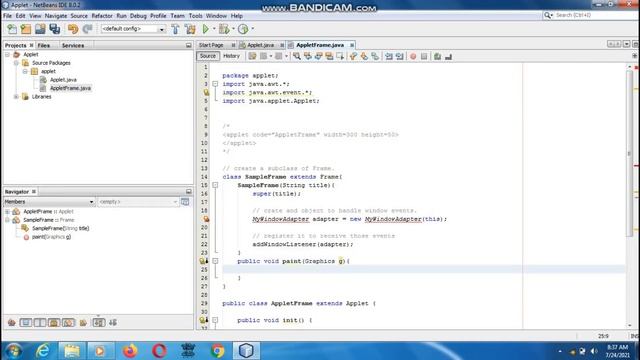Click the Find Selection magnifier icon
This screenshot has width=640, height=360.
[297, 56]
